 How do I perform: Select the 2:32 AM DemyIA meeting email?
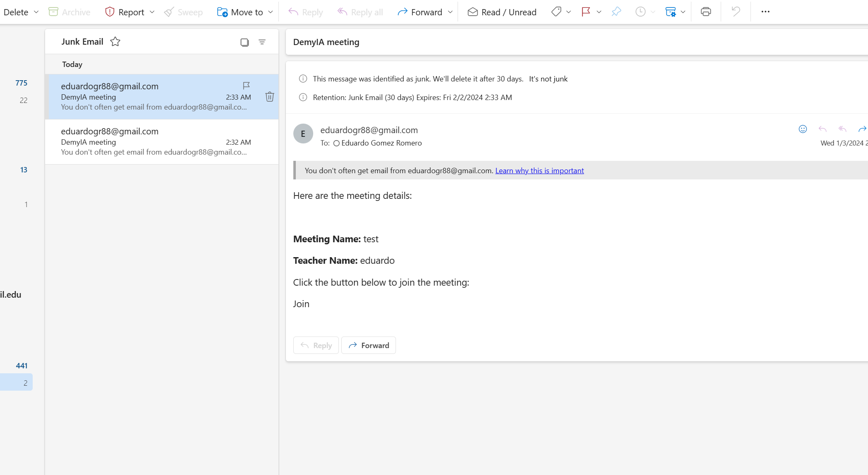(x=161, y=142)
